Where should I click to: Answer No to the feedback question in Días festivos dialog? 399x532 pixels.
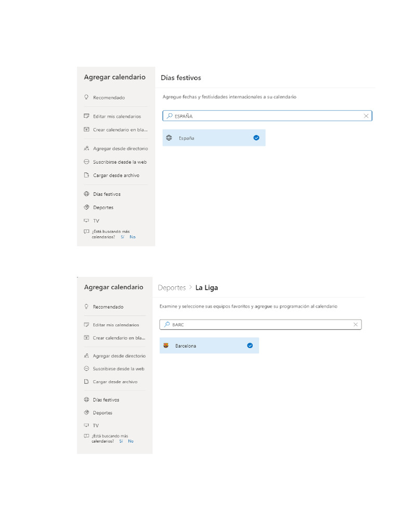(132, 236)
